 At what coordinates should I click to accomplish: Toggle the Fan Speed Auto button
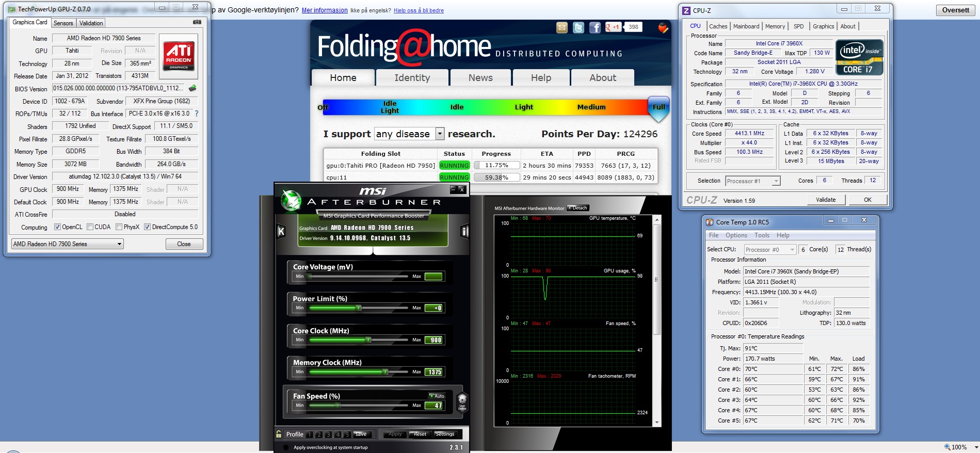pyautogui.click(x=437, y=396)
